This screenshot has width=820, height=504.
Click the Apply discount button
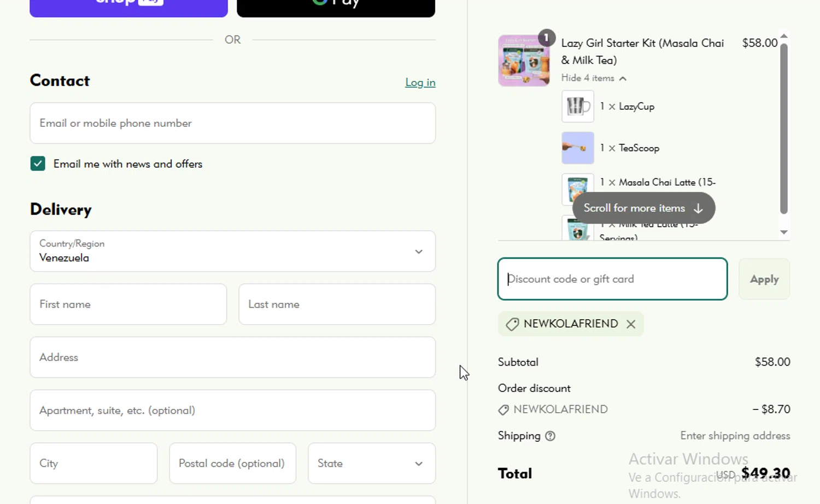click(764, 279)
